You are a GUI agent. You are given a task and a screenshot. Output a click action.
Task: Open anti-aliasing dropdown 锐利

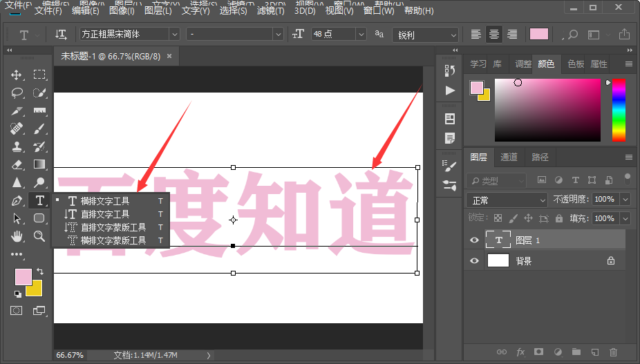(x=425, y=35)
